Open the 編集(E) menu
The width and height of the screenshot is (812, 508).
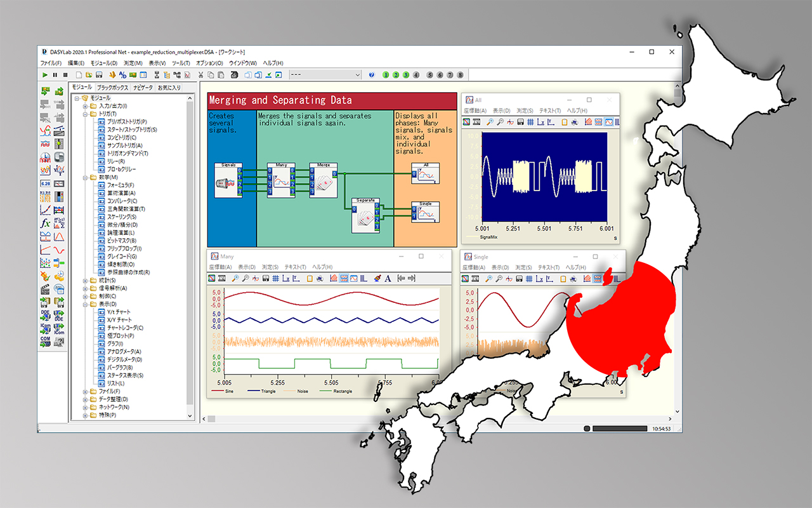tap(76, 63)
